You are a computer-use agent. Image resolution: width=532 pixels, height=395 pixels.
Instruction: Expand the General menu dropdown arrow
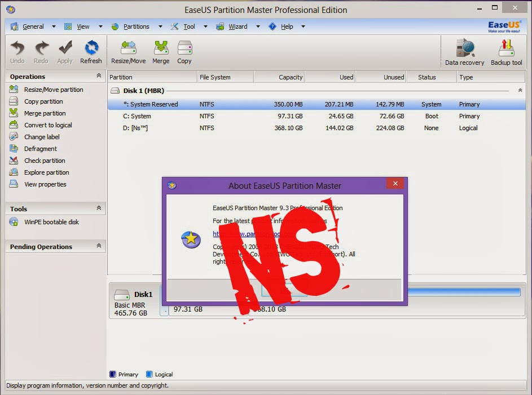[x=54, y=26]
